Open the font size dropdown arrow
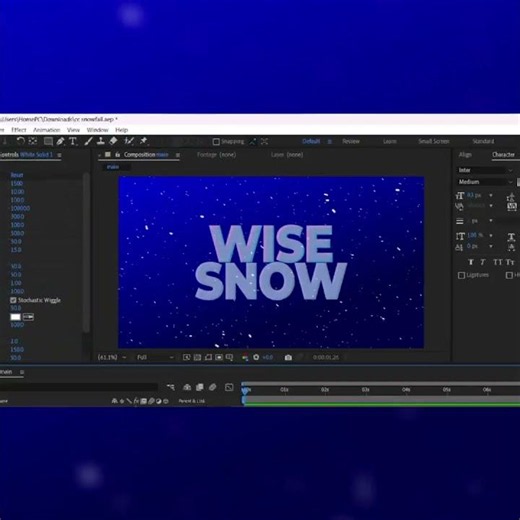Screen dimensions: 520x520 tap(491, 195)
